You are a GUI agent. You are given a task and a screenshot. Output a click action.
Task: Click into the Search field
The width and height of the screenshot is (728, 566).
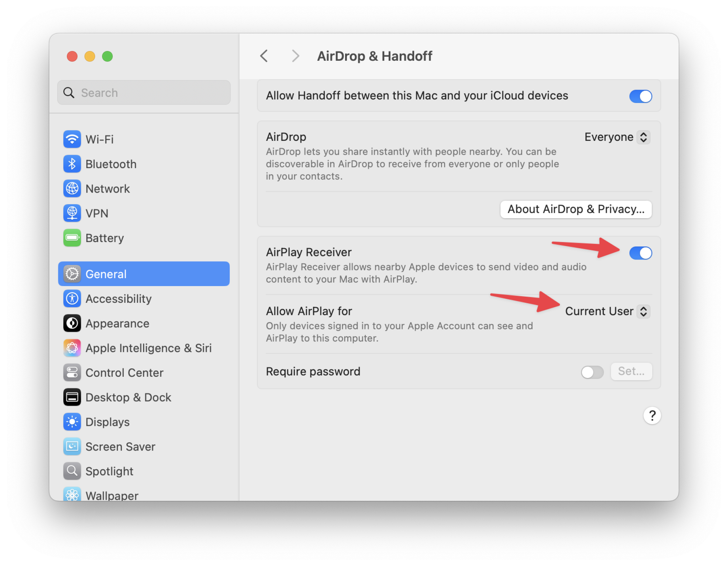(144, 92)
